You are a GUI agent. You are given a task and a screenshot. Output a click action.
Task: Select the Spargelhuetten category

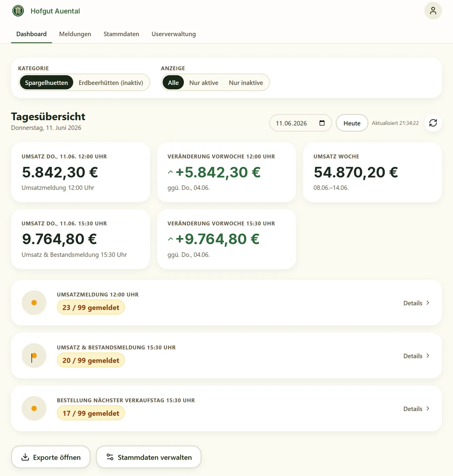(x=46, y=83)
